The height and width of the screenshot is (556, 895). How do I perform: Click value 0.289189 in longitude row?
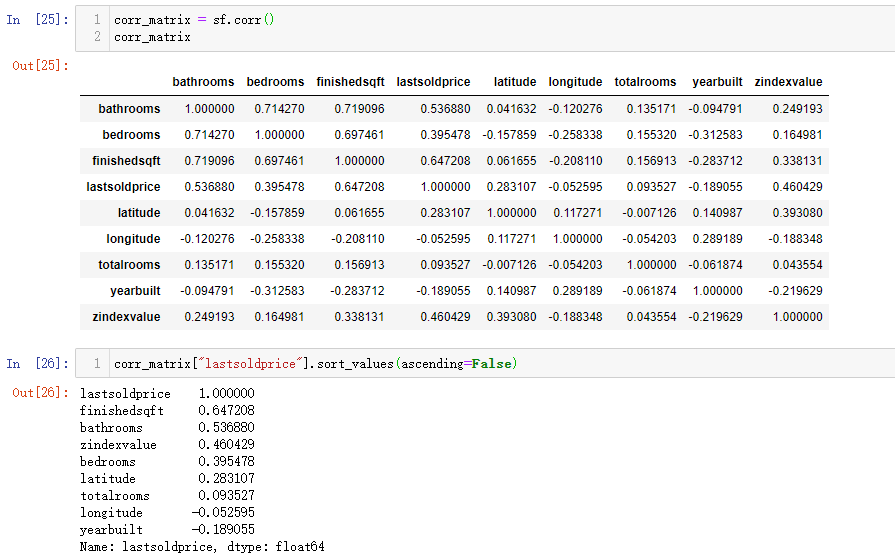click(x=717, y=239)
